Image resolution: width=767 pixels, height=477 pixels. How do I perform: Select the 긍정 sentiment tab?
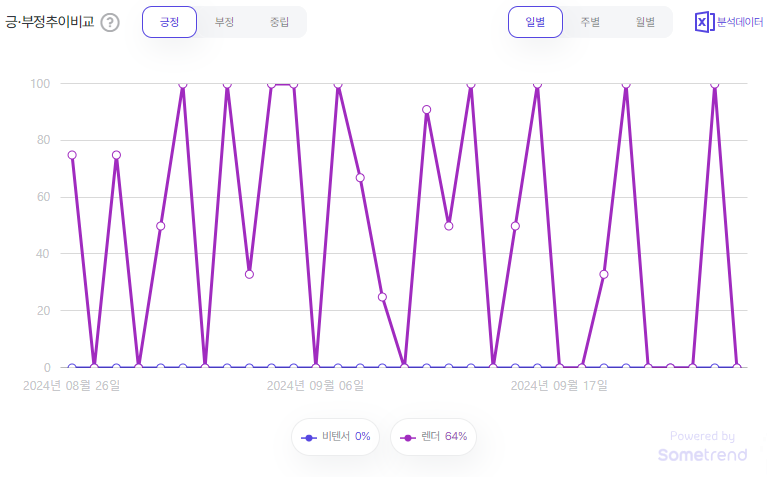point(170,22)
